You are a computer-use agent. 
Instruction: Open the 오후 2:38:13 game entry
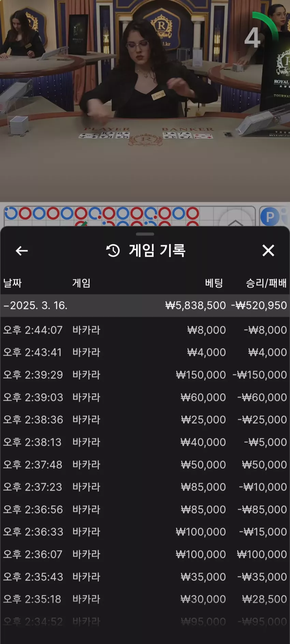click(145, 442)
